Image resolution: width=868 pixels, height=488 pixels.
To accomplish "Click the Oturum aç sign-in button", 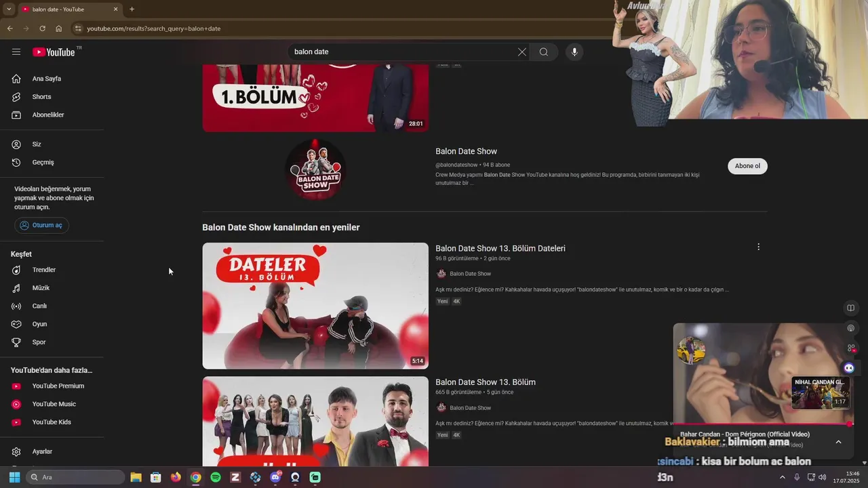I will [x=41, y=225].
